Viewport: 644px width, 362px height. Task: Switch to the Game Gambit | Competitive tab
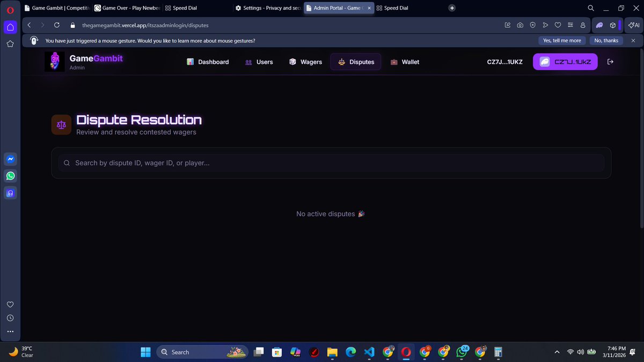(57, 8)
